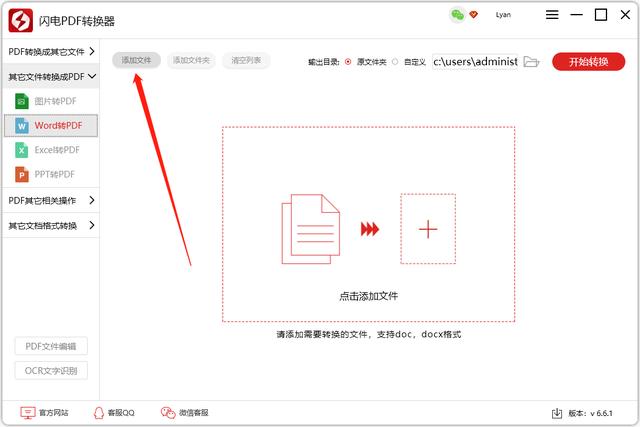Viewport: 640px width, 427px height.
Task: Click the red VIP diamond icon
Action: pyautogui.click(x=473, y=15)
